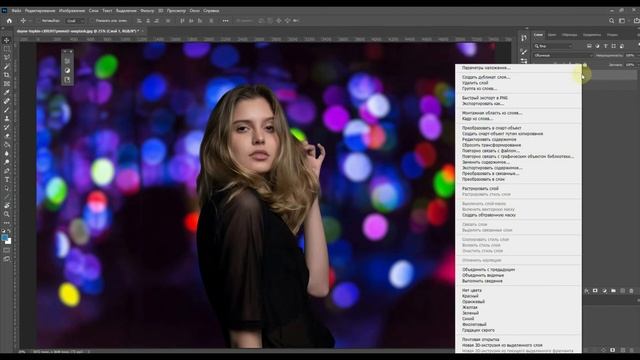Screen dimensions: 640x360
Task: Open the Move tool preset picker
Action: [25, 20]
